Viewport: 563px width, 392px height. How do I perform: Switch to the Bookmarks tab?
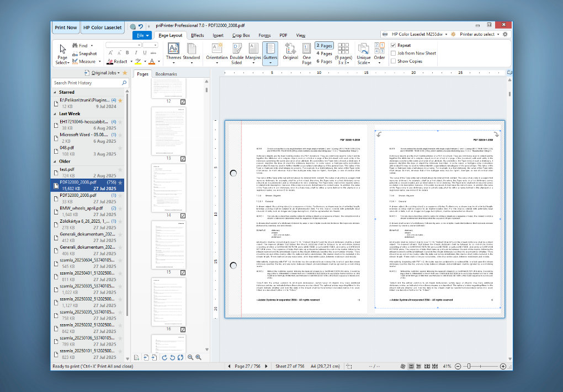[166, 74]
